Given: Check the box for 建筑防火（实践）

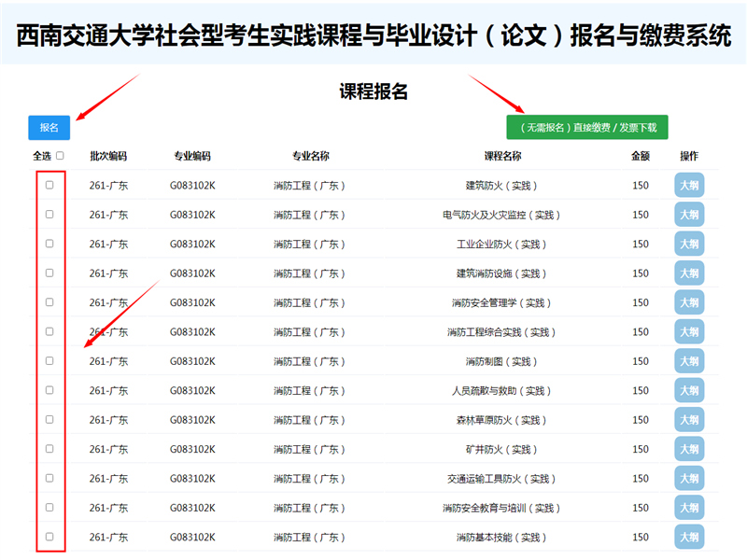Looking at the screenshot, I should 49,185.
